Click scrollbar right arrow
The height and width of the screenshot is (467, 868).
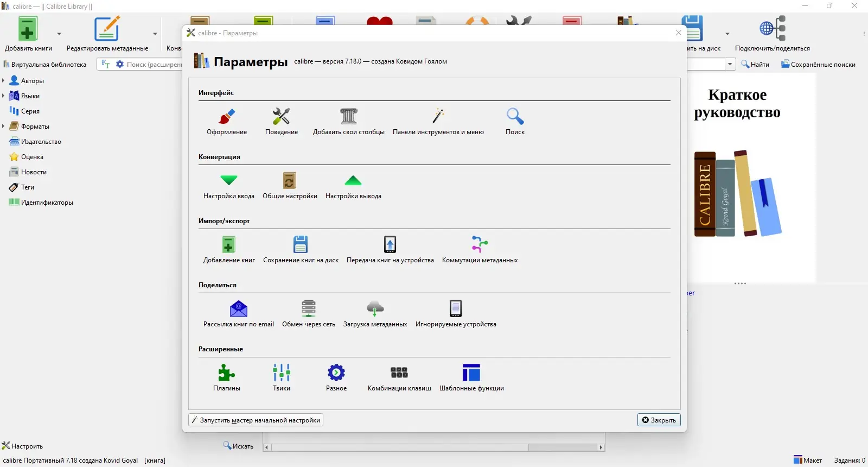click(601, 447)
